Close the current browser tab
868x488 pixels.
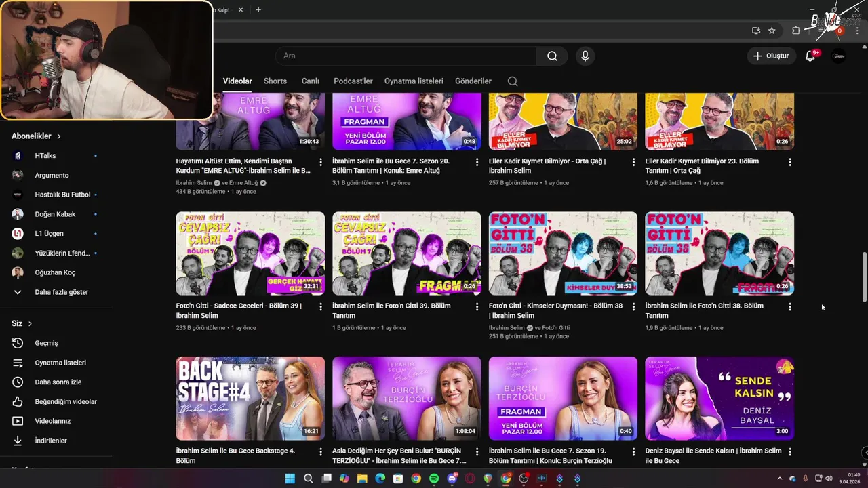point(241,9)
